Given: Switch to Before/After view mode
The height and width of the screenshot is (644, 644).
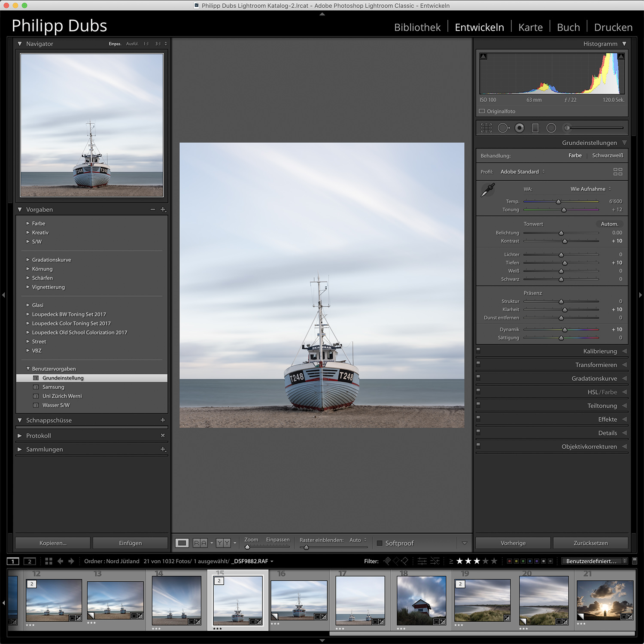Looking at the screenshot, I should 199,542.
